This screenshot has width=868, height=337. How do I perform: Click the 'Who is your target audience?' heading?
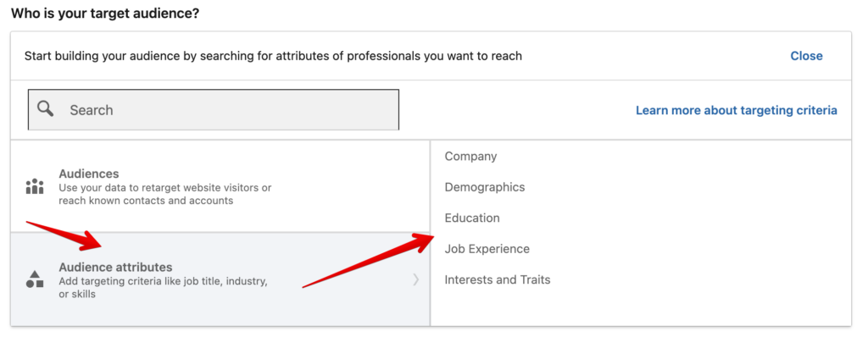pos(104,14)
